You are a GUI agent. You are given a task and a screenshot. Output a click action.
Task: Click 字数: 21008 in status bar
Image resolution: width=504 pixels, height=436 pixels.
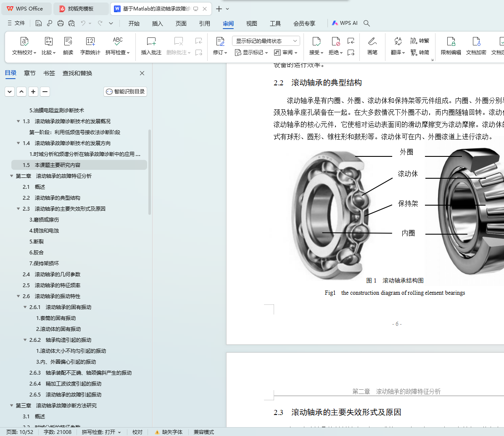click(58, 432)
